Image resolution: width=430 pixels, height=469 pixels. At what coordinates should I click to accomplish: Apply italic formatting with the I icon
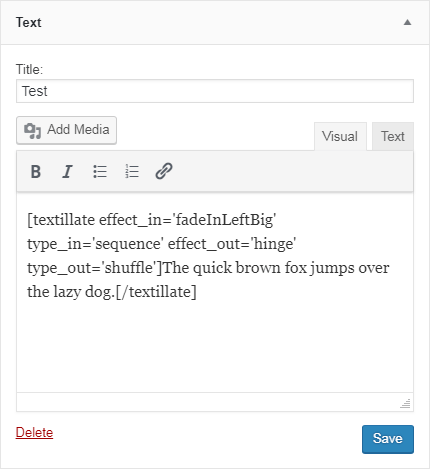pyautogui.click(x=67, y=172)
